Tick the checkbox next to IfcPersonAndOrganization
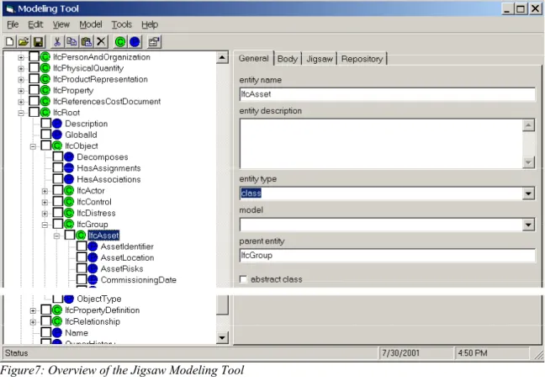The width and height of the screenshot is (545, 392). (x=34, y=56)
